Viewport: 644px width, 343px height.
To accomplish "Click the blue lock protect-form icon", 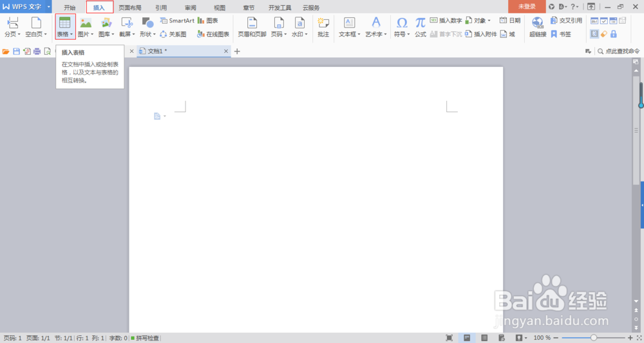I will coord(614,35).
